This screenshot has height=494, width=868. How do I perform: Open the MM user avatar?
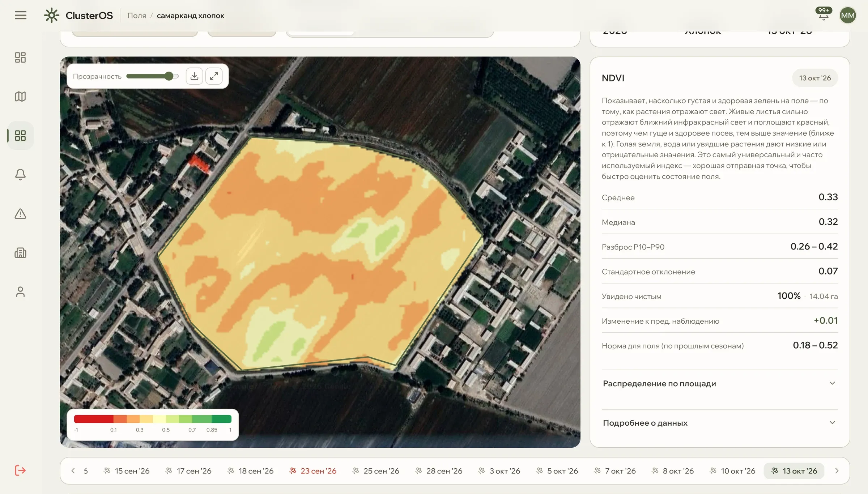pyautogui.click(x=847, y=15)
